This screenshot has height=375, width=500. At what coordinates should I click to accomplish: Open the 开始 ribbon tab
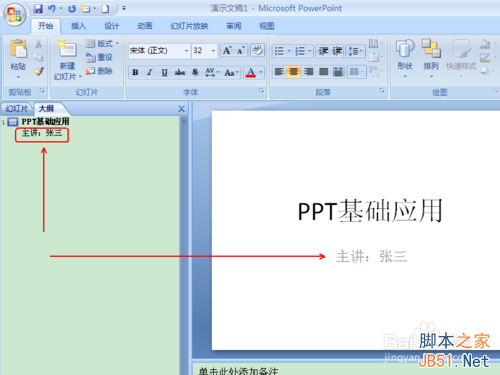tap(45, 26)
